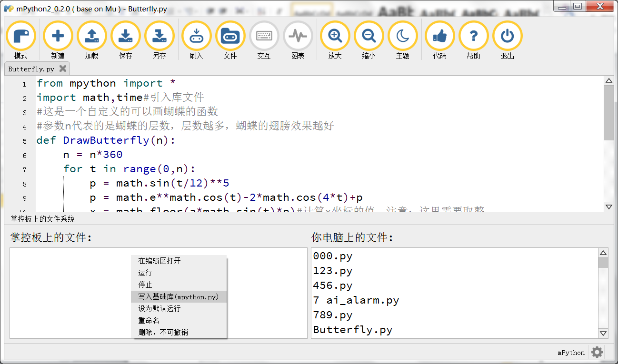Open 帮助 help icon
This screenshot has width=618, height=364.
[x=474, y=36]
